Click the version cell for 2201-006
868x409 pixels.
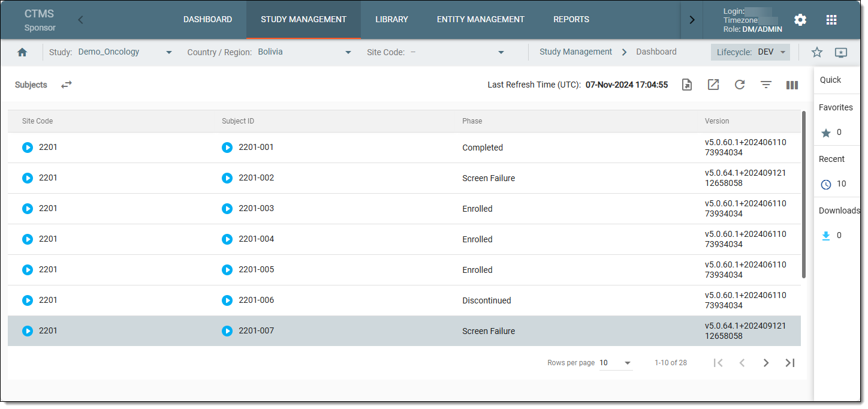tap(745, 300)
